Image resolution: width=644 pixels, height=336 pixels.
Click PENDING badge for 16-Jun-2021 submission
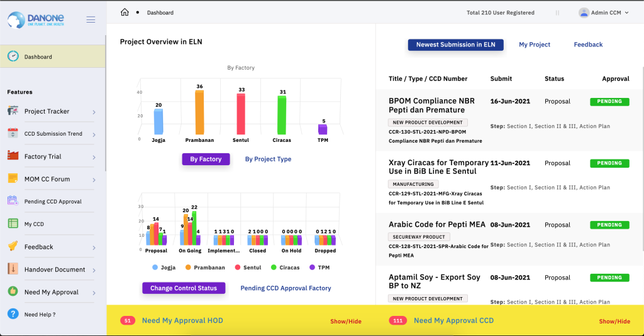click(609, 101)
